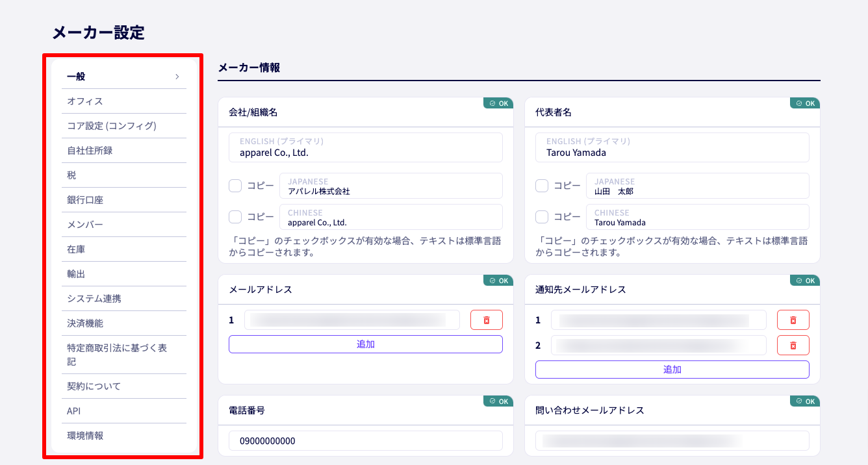Click OK badge on メールアドレス card
The image size is (868, 465).
pos(498,281)
